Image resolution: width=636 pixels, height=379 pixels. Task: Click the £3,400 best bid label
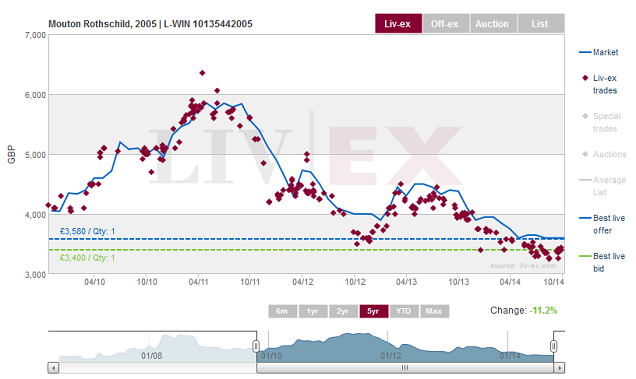point(87,258)
